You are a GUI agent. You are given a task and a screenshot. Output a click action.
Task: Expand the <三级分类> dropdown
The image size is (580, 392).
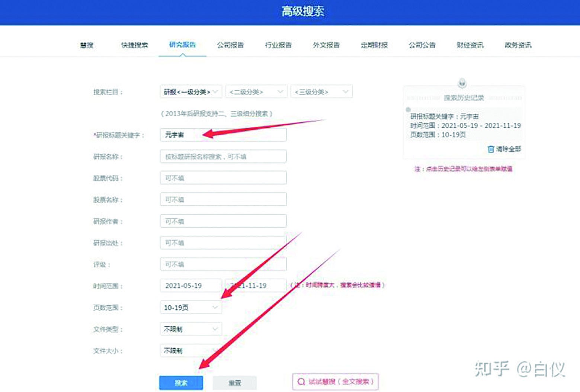[x=321, y=91]
